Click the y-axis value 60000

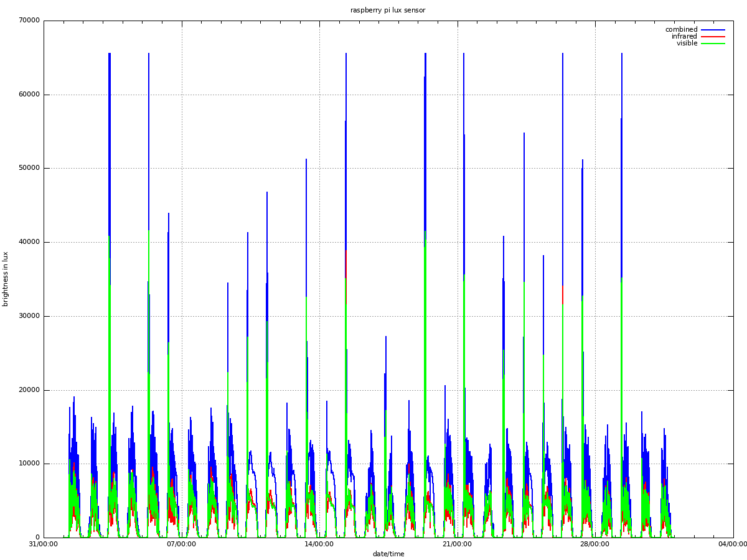pyautogui.click(x=30, y=95)
